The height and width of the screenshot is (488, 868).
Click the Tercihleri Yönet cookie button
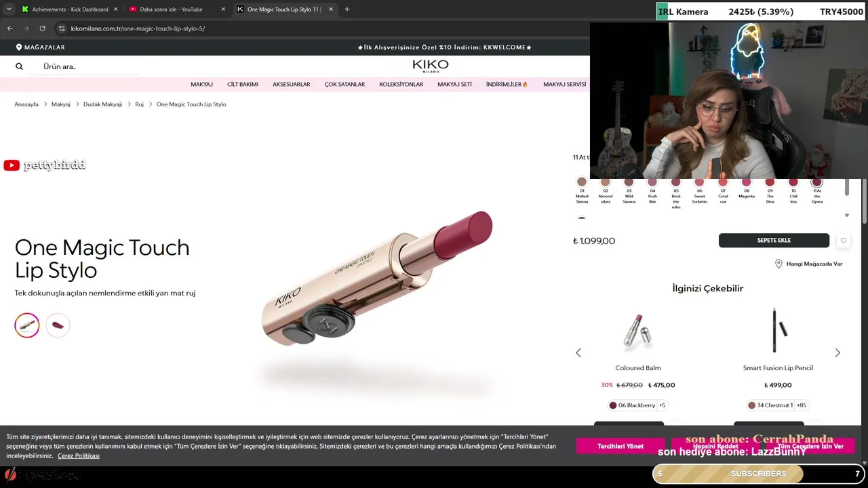620,446
